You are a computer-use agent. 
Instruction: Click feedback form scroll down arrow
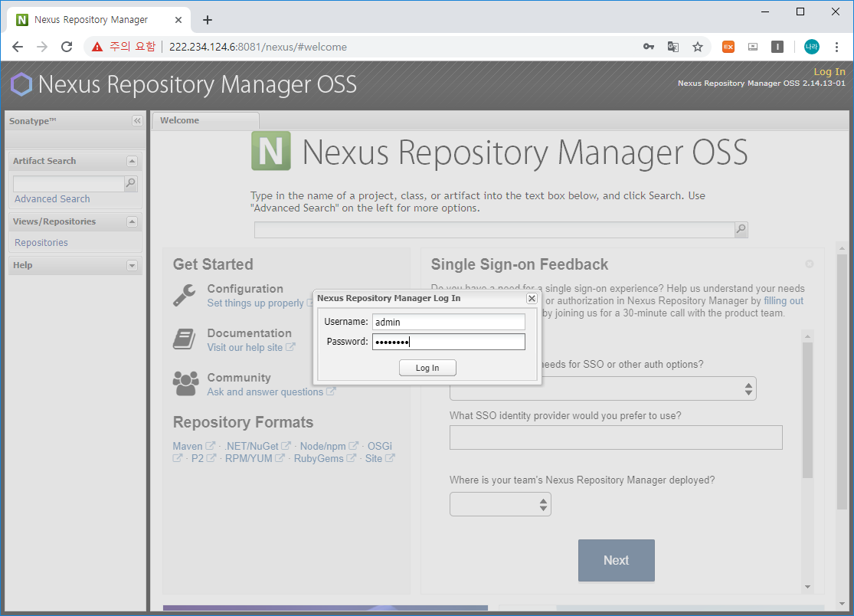tap(808, 587)
